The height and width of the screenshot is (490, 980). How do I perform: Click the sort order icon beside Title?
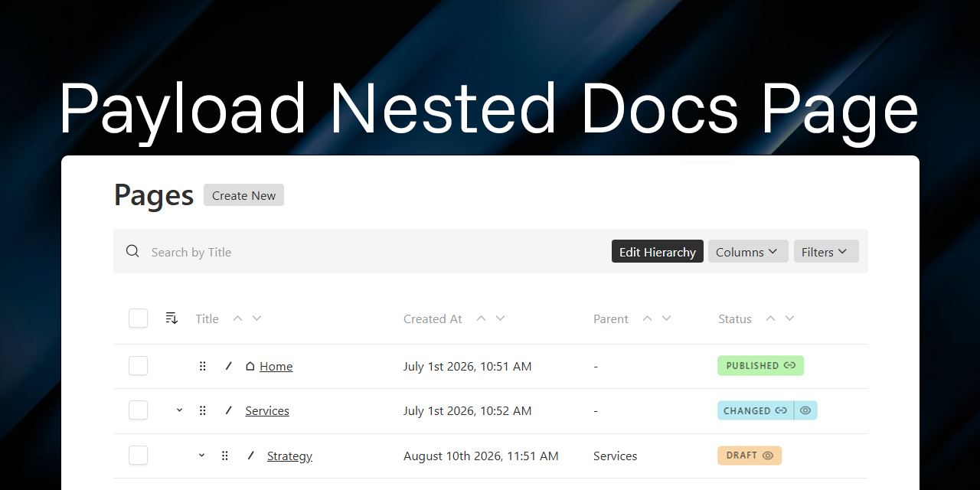171,318
